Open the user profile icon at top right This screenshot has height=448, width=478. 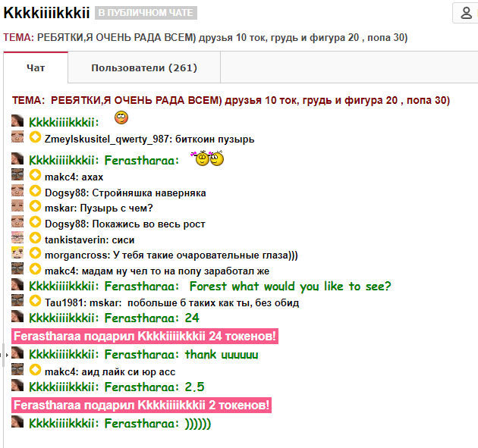tap(464, 13)
